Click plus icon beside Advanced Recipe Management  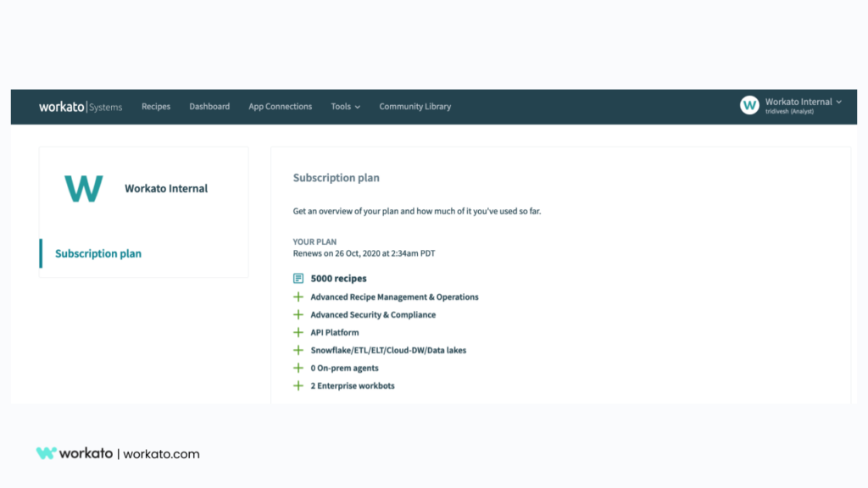point(298,297)
